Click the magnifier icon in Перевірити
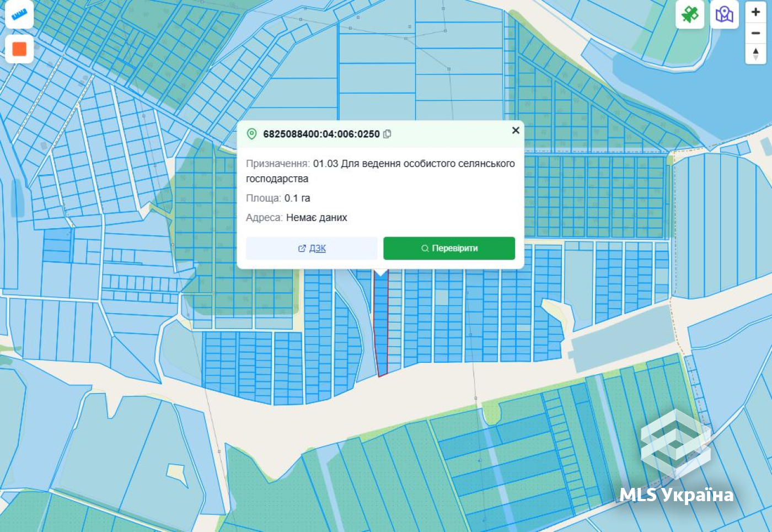Viewport: 772px width, 532px height. coord(425,249)
